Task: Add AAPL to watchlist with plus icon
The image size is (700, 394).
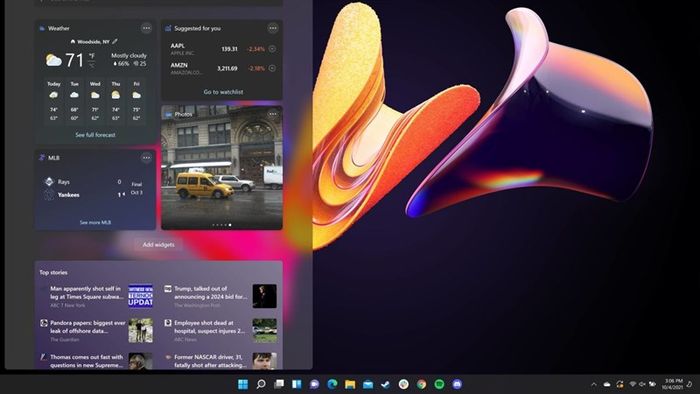Action: click(272, 49)
